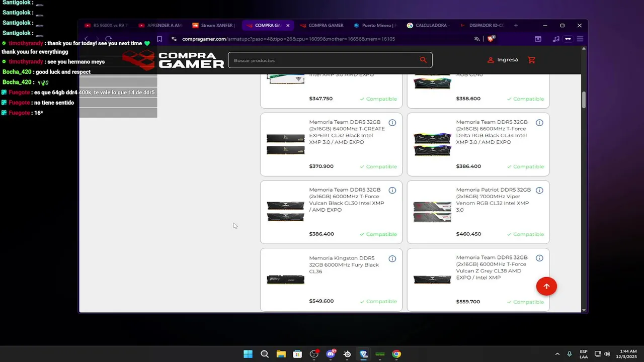The width and height of the screenshot is (644, 362).
Task: Click the $559.700 price
Action: click(468, 302)
